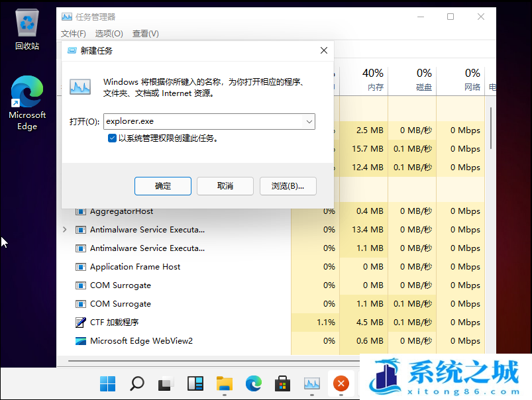Open Microsoft Store taskbar icon

[x=283, y=383]
